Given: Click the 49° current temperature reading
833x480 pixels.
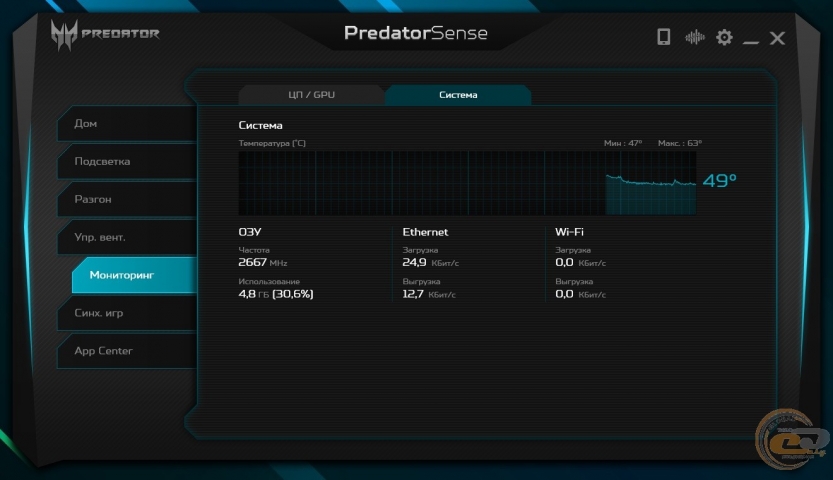Looking at the screenshot, I should (x=719, y=181).
